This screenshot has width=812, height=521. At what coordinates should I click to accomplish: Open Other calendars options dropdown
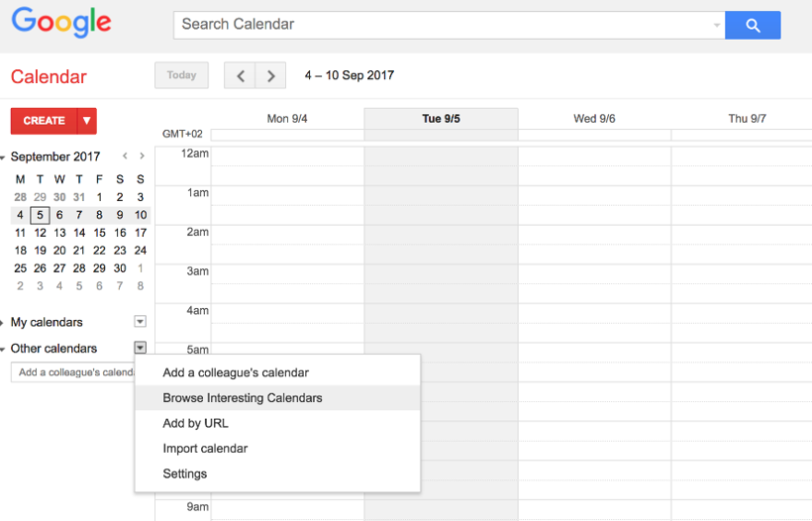(141, 348)
